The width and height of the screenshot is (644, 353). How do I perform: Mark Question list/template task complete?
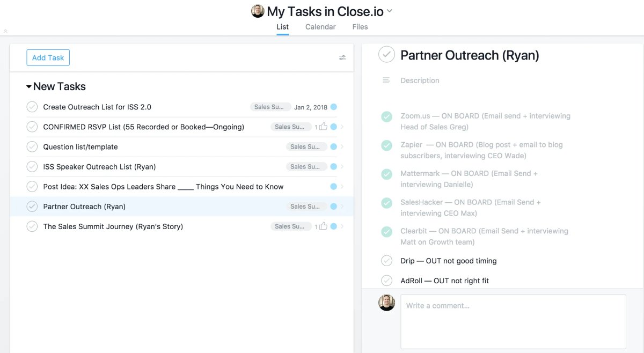[32, 146]
